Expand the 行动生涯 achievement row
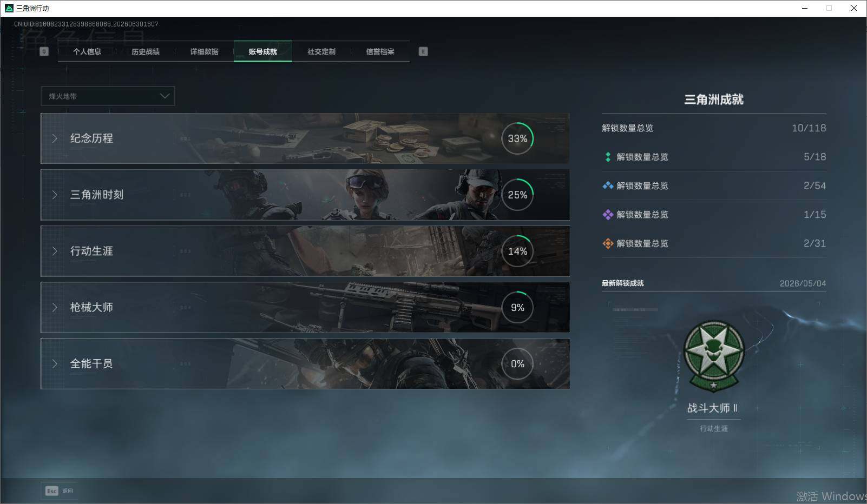 coord(305,251)
